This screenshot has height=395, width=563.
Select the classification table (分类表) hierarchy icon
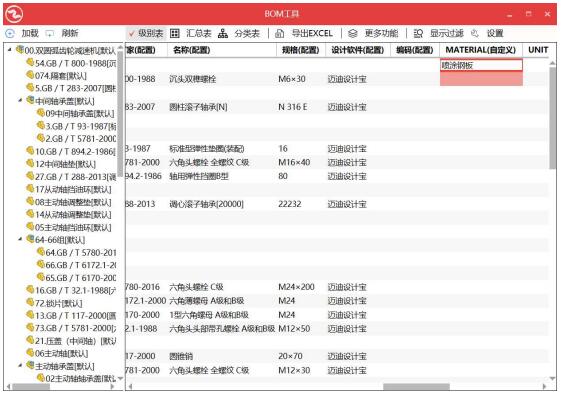tap(223, 34)
